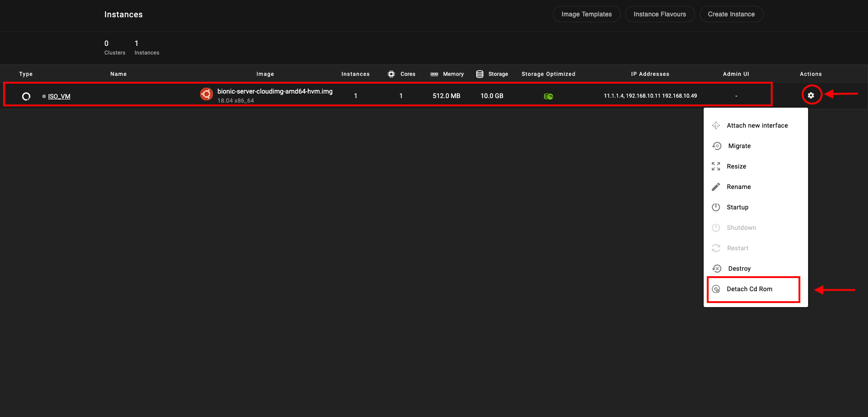Image resolution: width=868 pixels, height=417 pixels.
Task: Click the Actions column header
Action: click(x=811, y=74)
